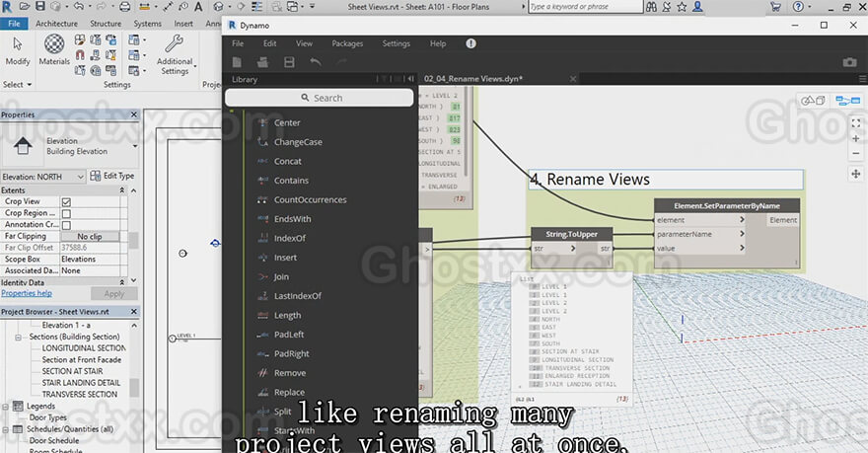The width and height of the screenshot is (868, 453).
Task: Open Additional Settings wrench in Revit ribbon
Action: 175,54
